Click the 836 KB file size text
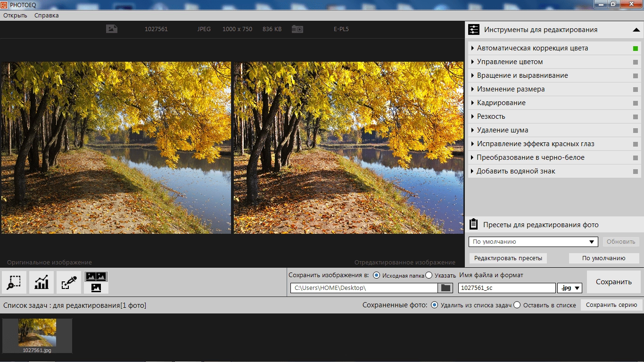The height and width of the screenshot is (362, 644). (x=272, y=29)
